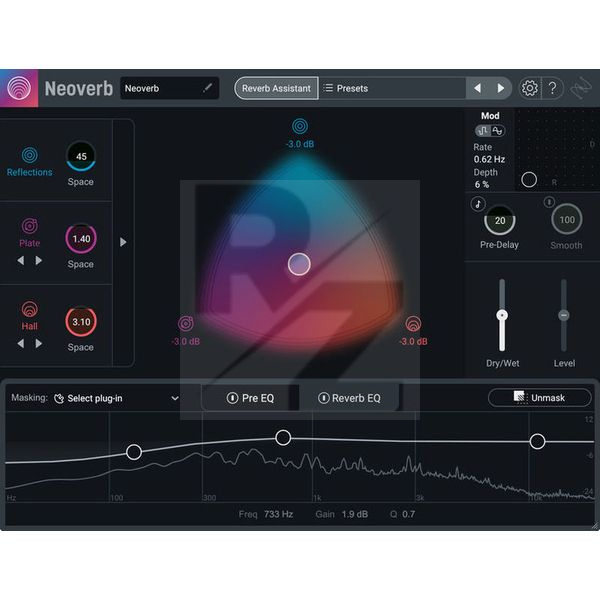Open help question mark icon
Viewport: 600px width, 600px height.
coord(553,88)
